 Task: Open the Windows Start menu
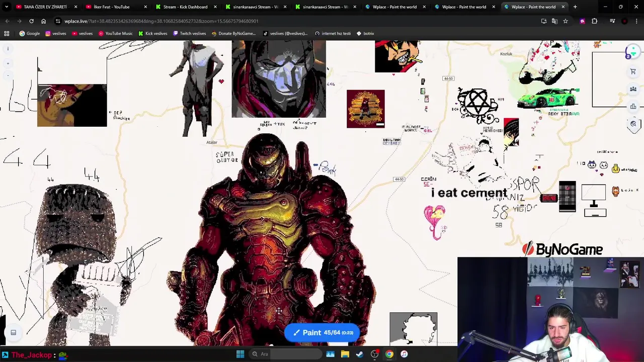click(240, 354)
